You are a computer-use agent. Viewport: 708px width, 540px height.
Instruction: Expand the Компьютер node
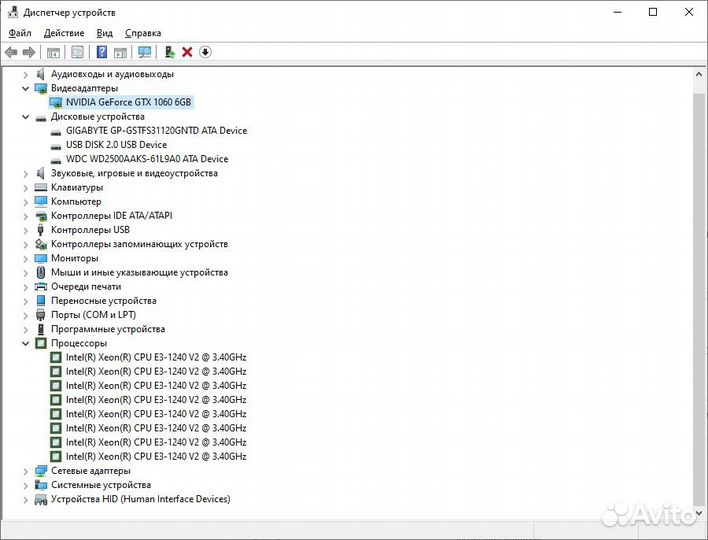point(26,202)
